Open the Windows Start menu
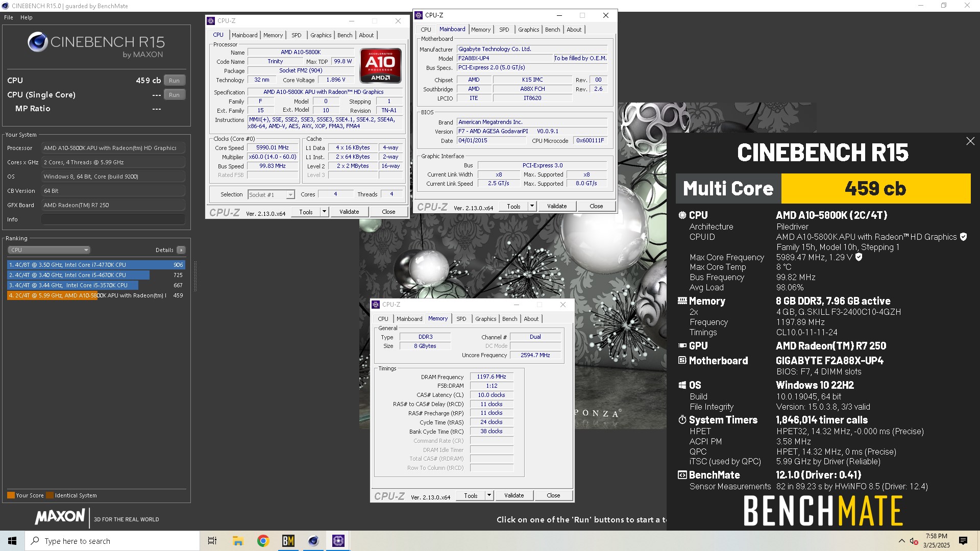This screenshot has height=551, width=980. (x=12, y=541)
